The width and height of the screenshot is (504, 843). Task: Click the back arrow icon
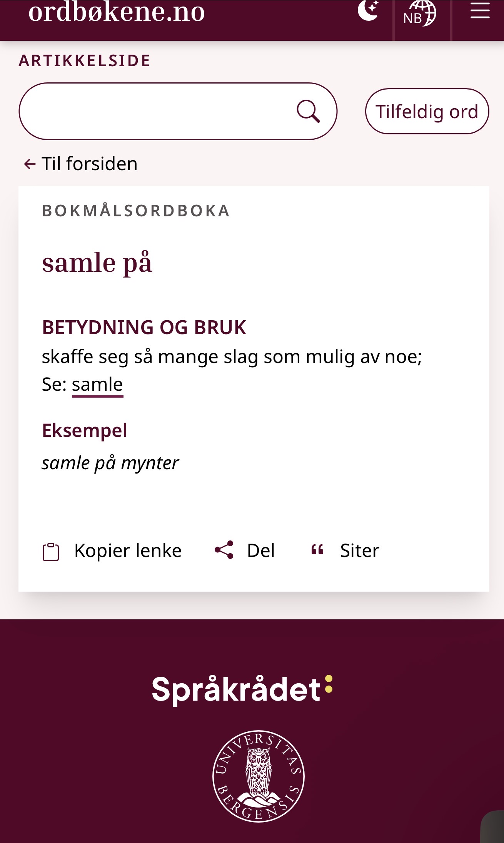point(30,164)
